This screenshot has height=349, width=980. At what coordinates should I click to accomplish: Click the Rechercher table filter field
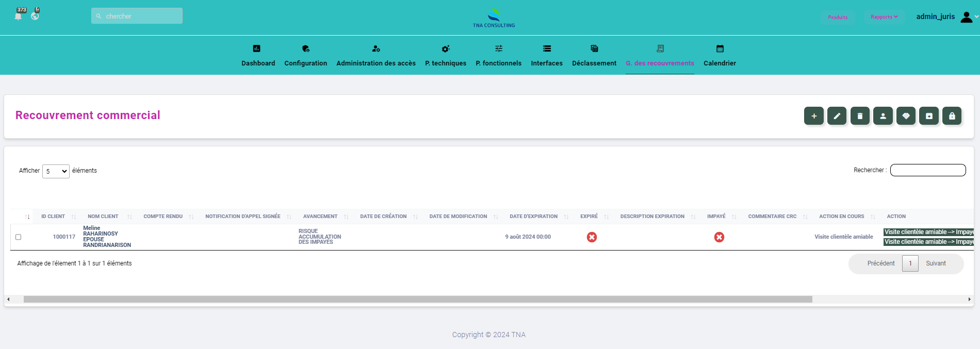[927, 170]
